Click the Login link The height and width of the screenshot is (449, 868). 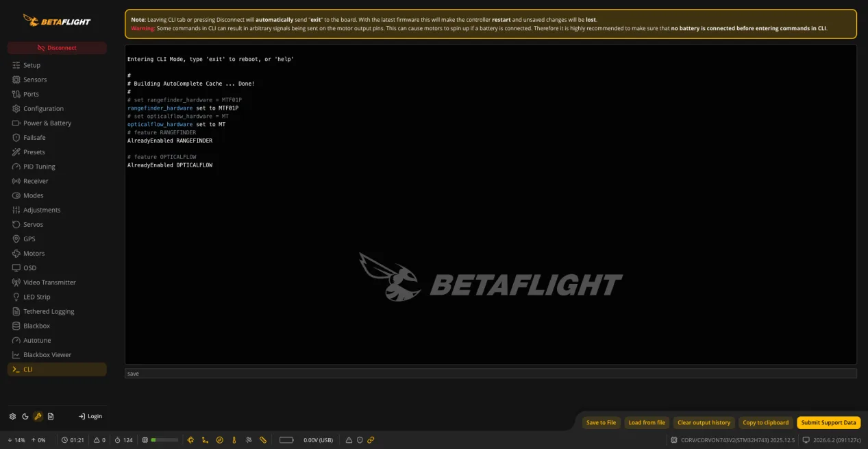(90, 416)
